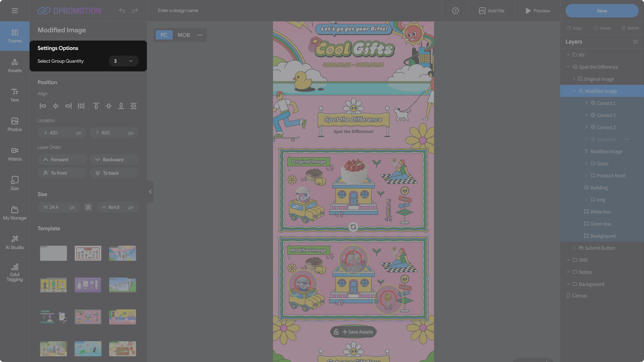Click the design name input field
The image size is (644, 362).
pos(235,11)
